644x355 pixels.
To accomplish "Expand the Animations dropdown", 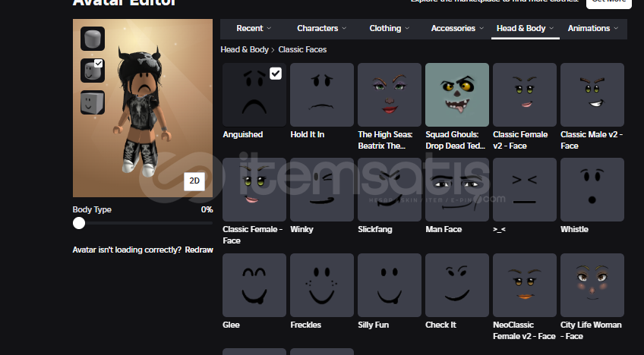I will pyautogui.click(x=592, y=28).
